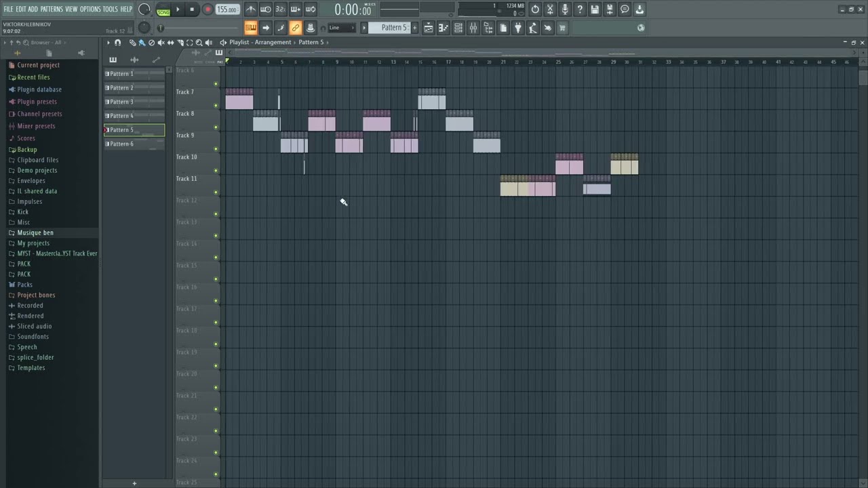The height and width of the screenshot is (488, 868).
Task: Save the project with the floppy icon
Action: click(x=595, y=9)
